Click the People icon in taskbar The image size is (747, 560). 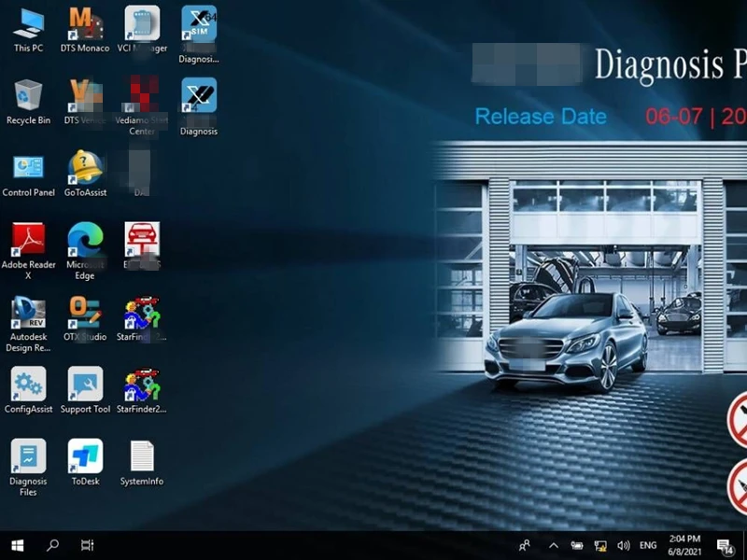(525, 545)
